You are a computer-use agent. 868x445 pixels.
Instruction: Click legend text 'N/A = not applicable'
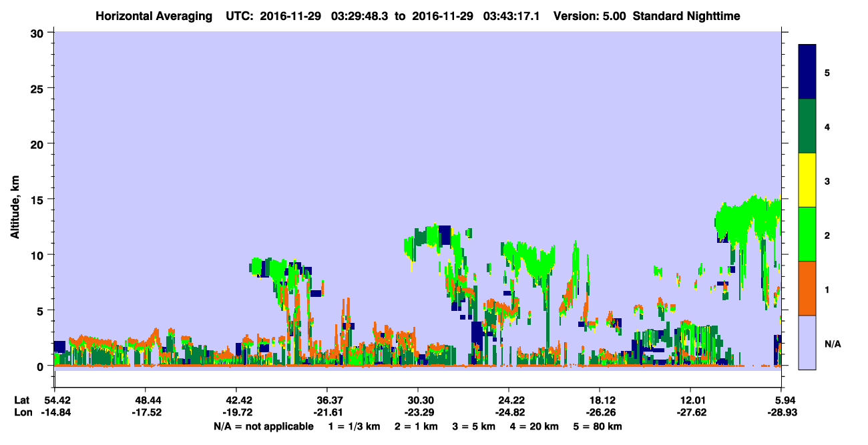point(263,426)
